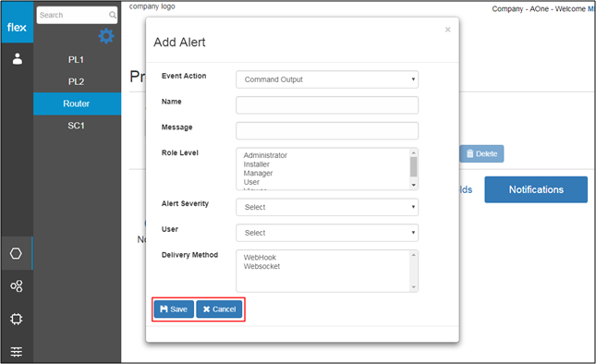Open the User select dropdown

coord(327,233)
